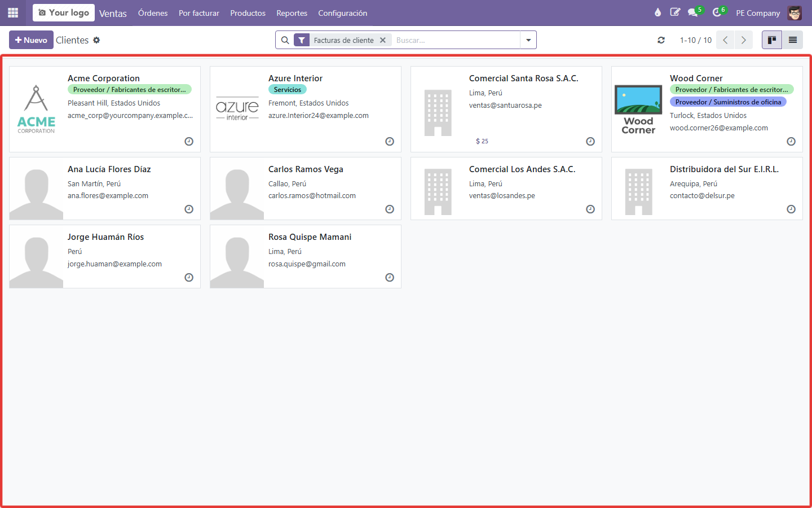Image resolution: width=812 pixels, height=508 pixels.
Task: Click the Servicios tag on Azure Interior
Action: (x=288, y=90)
